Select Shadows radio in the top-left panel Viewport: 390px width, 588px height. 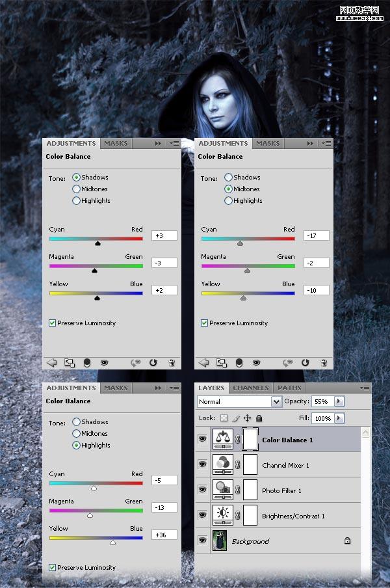tap(77, 177)
